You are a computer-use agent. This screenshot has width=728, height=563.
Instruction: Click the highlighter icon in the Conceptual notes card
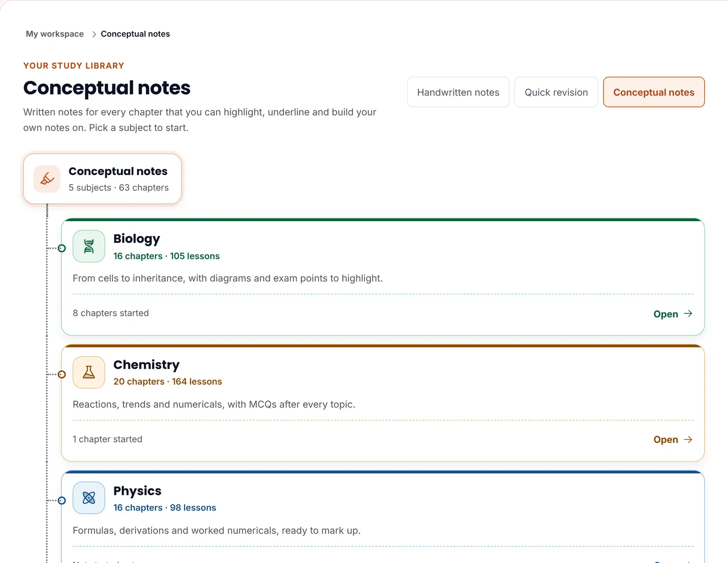pos(47,179)
